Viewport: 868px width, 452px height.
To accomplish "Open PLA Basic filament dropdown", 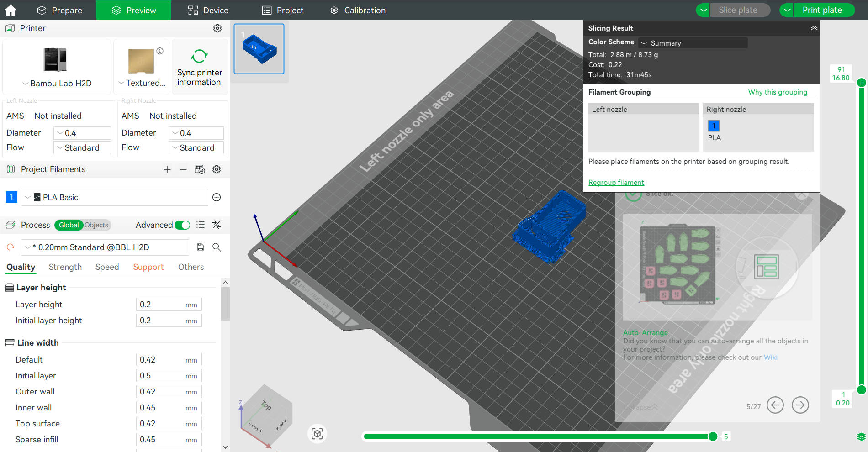I will [114, 197].
